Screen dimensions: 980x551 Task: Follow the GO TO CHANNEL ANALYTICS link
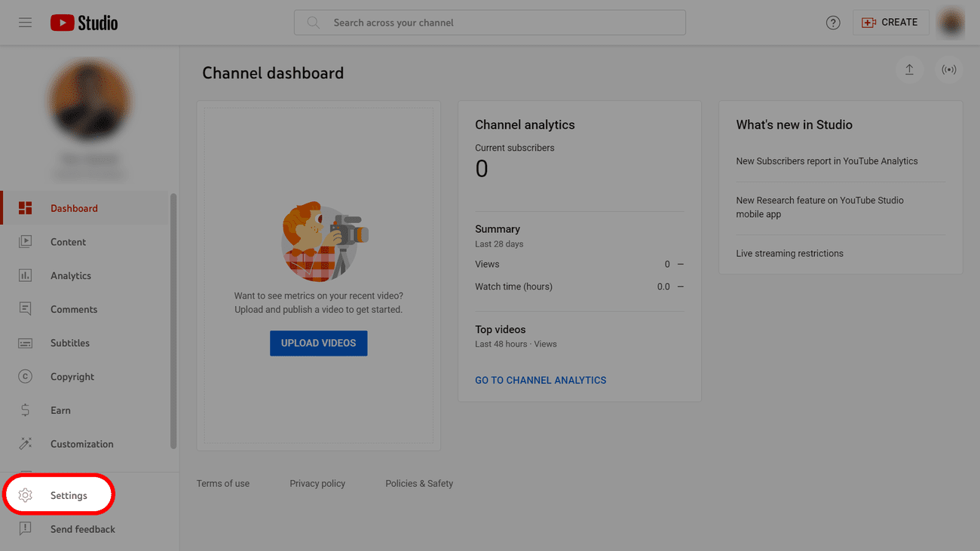(541, 381)
